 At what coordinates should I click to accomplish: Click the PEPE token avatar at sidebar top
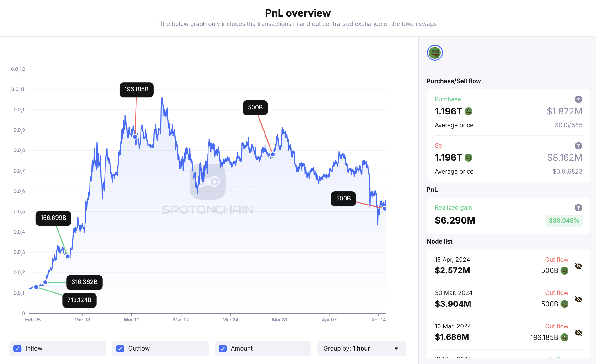(x=434, y=53)
